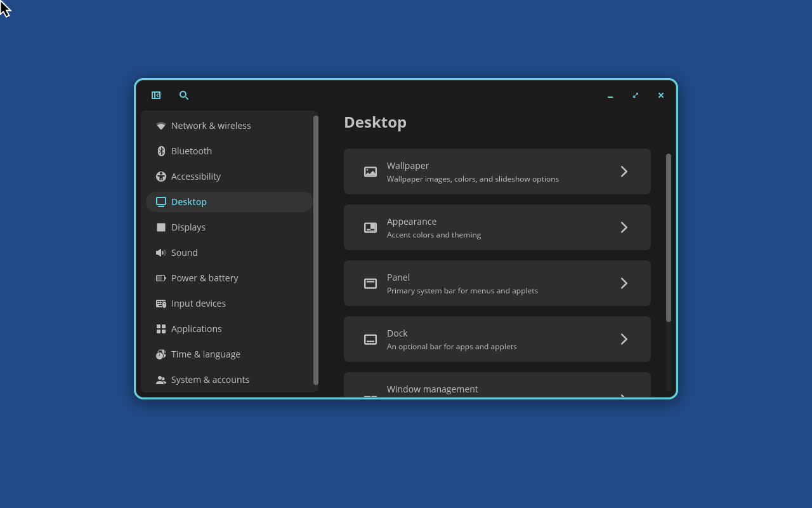Screen dimensions: 812x508
Task: Minimize the settings window
Action: 610,95
